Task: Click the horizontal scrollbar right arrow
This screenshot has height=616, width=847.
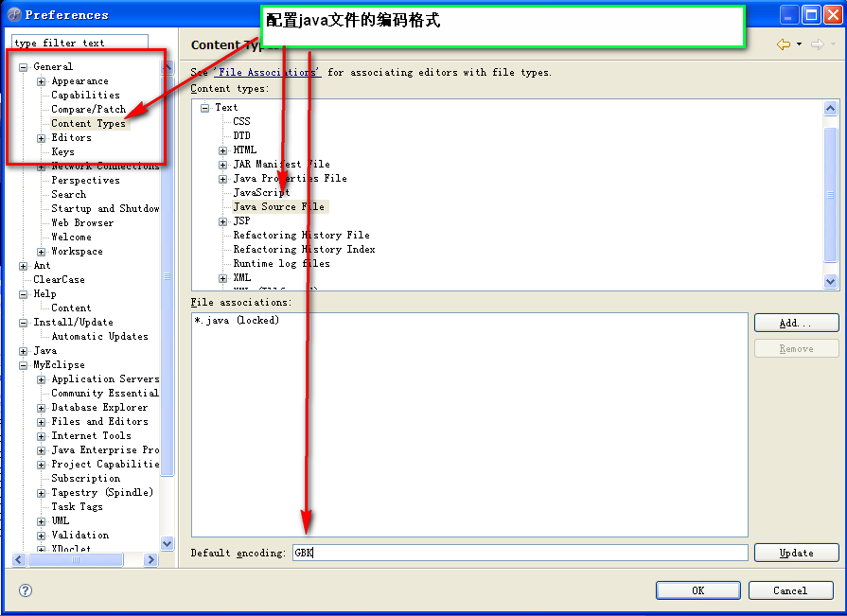Action: 150,559
